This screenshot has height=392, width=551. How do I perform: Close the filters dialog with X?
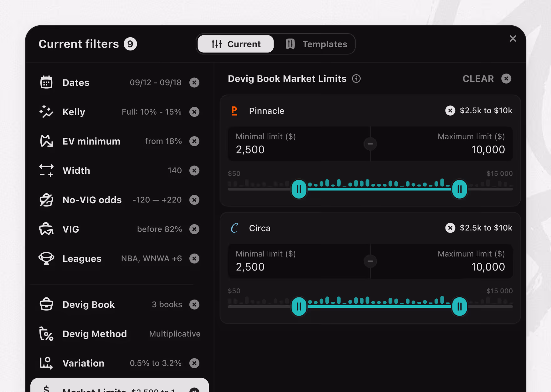point(513,39)
